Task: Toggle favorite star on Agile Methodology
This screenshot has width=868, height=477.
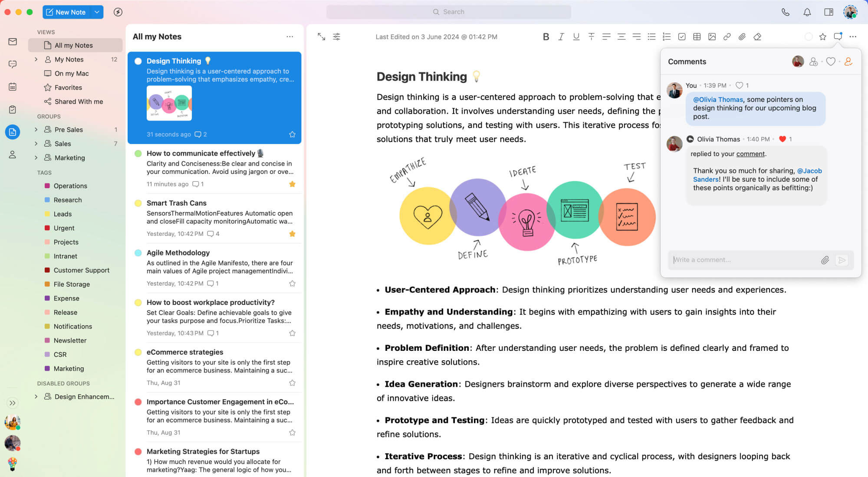Action: click(292, 284)
